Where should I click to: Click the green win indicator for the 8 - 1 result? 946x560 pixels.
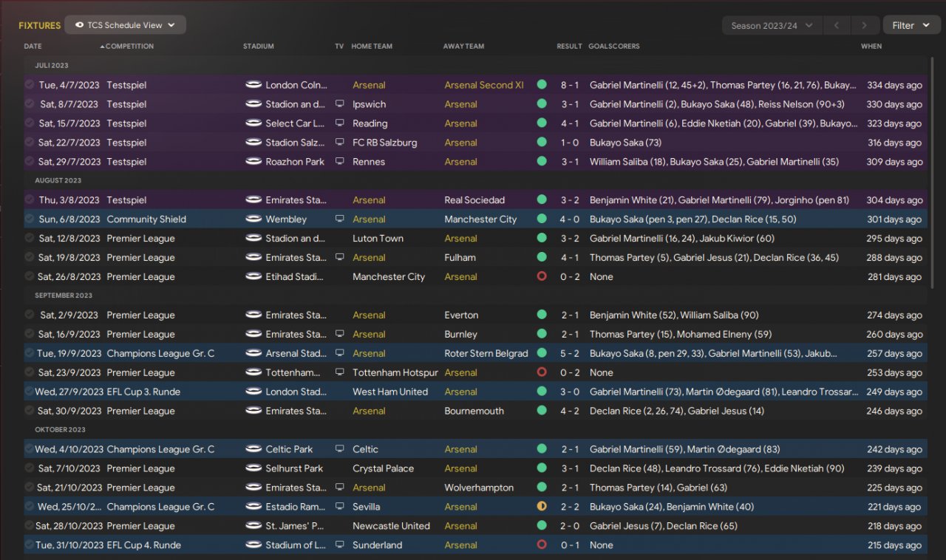point(542,85)
